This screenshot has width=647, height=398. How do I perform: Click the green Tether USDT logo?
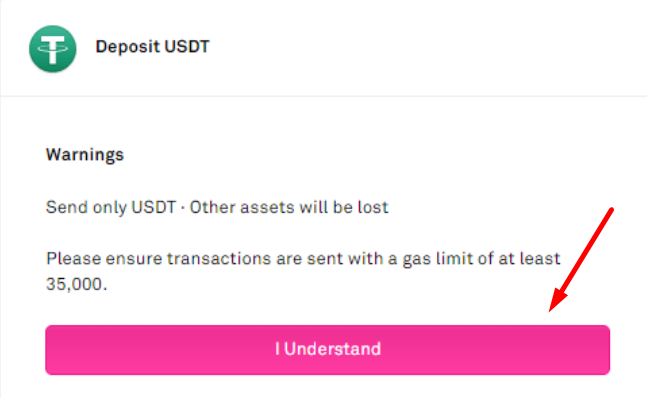52,49
